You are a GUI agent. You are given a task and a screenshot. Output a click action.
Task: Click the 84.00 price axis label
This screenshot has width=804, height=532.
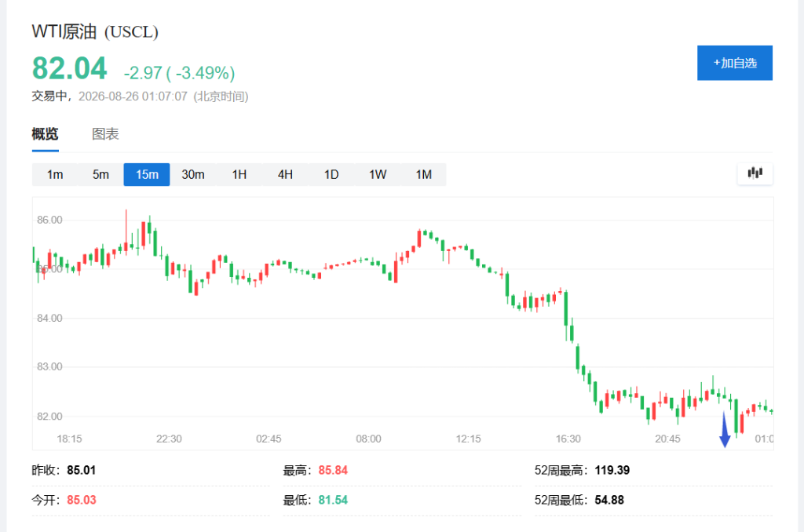point(49,318)
